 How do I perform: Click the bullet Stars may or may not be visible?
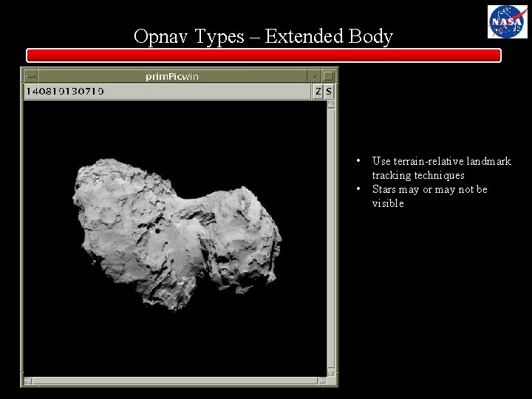click(x=429, y=196)
